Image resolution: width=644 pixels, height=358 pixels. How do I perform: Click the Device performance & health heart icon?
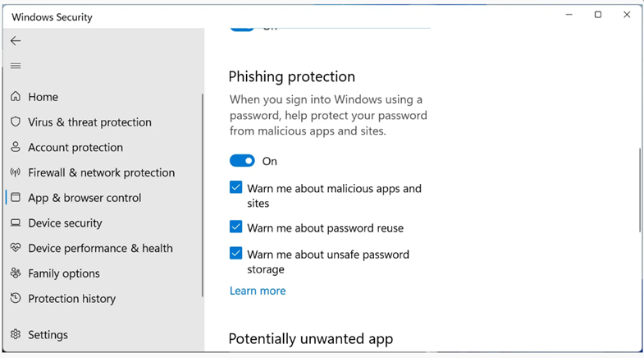16,248
